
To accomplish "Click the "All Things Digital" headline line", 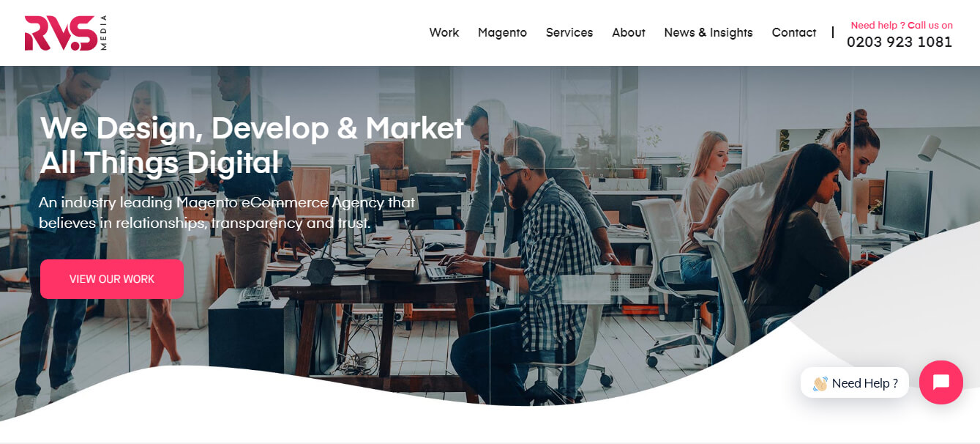I will (160, 163).
